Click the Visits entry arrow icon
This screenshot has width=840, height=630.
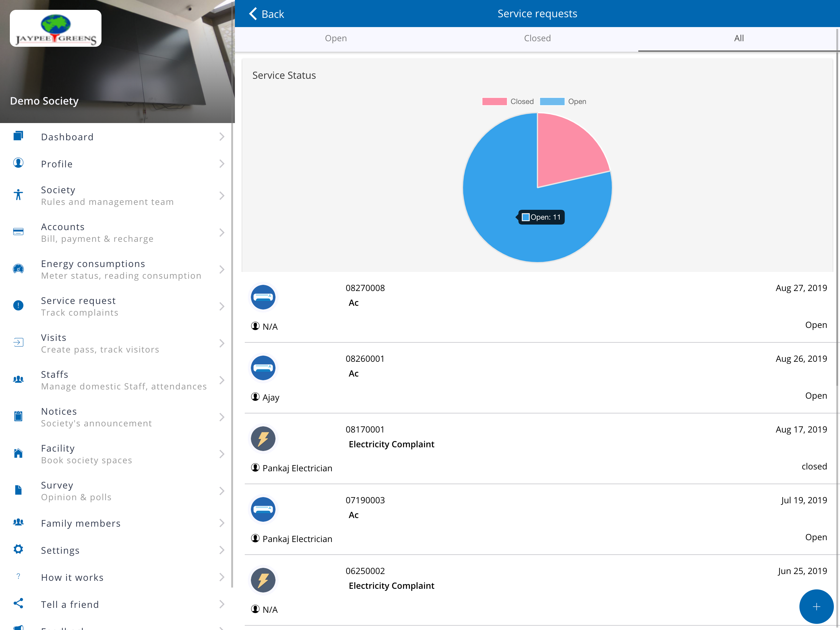pos(18,342)
